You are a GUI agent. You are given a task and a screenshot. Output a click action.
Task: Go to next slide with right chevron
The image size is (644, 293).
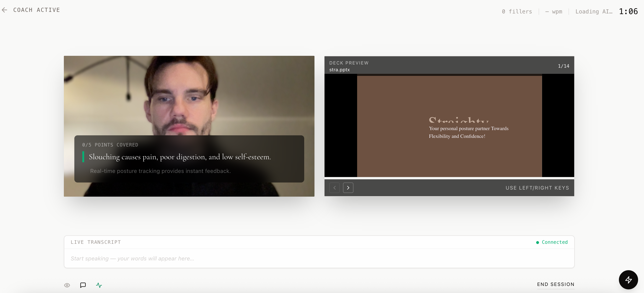[348, 188]
